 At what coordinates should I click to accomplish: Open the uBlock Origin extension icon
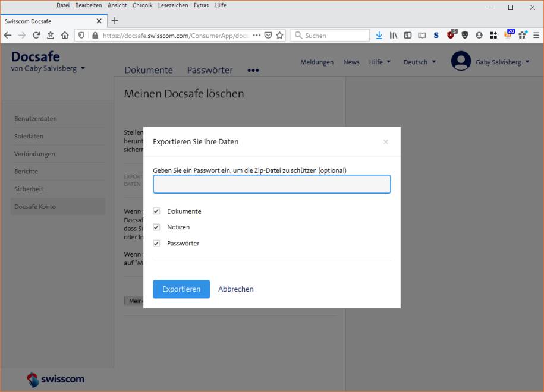pyautogui.click(x=451, y=34)
